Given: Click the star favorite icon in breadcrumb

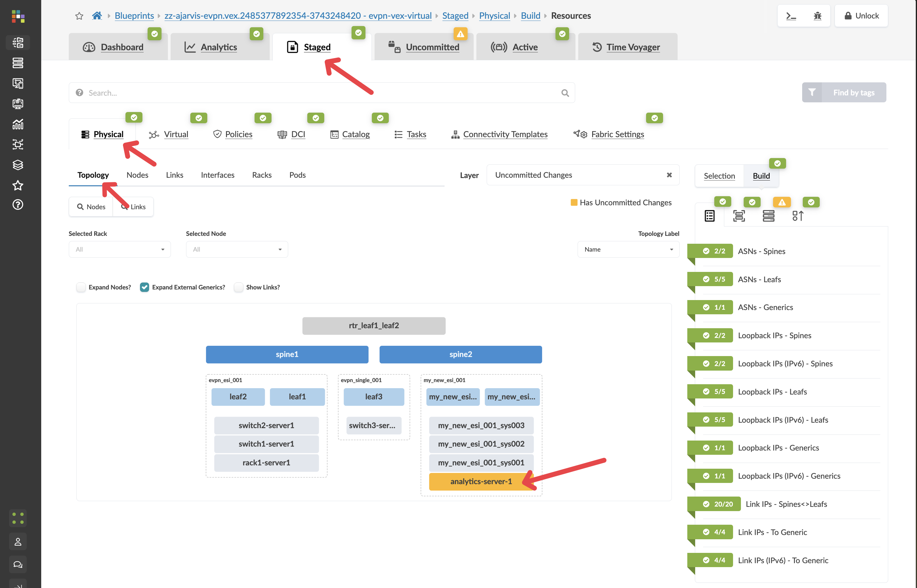Looking at the screenshot, I should pyautogui.click(x=79, y=16).
